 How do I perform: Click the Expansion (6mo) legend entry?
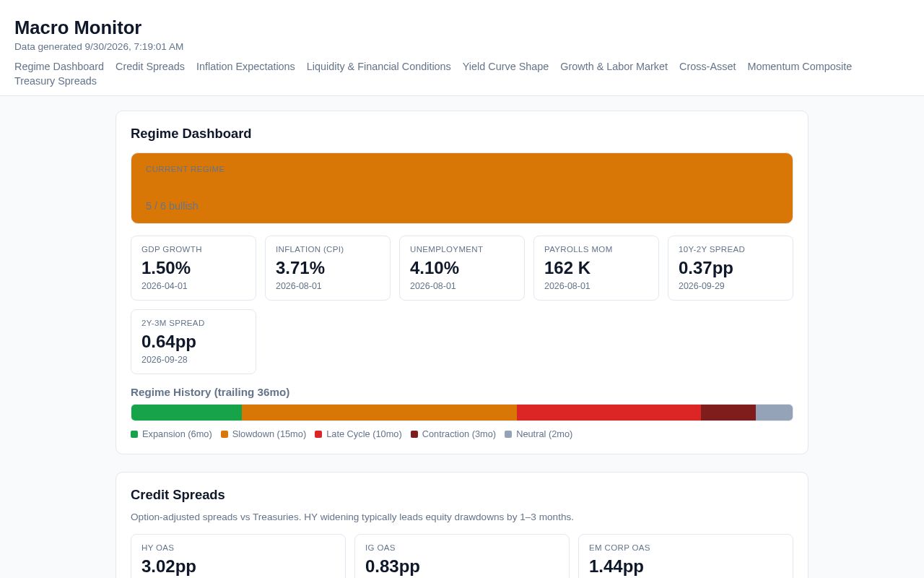point(171,434)
